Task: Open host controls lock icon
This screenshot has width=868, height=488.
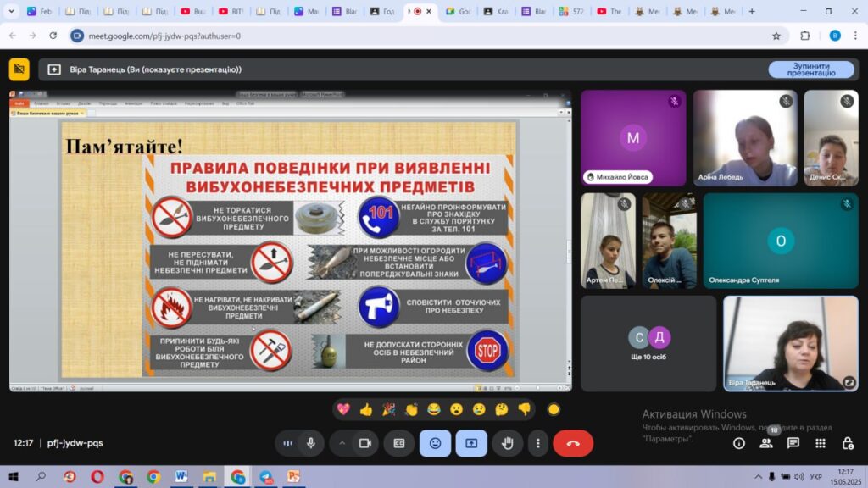Action: [848, 443]
